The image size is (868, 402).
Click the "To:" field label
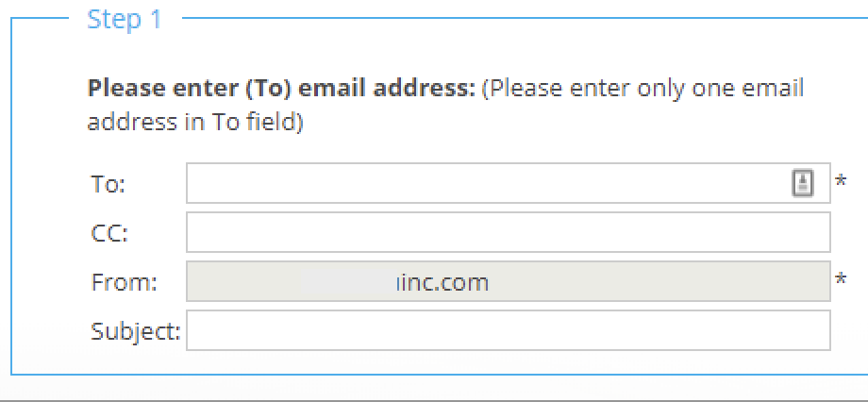point(108,184)
